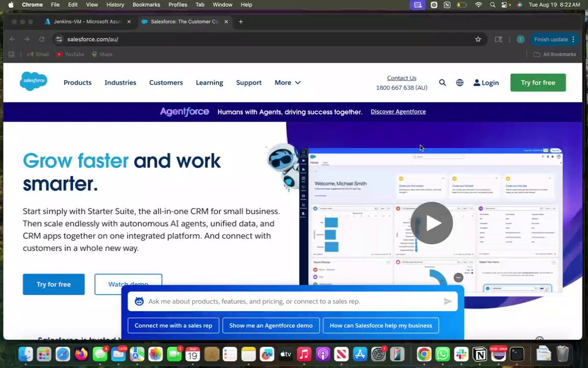This screenshot has width=588, height=368.
Task: Open Spotlight search in the menu bar
Action: click(493, 5)
